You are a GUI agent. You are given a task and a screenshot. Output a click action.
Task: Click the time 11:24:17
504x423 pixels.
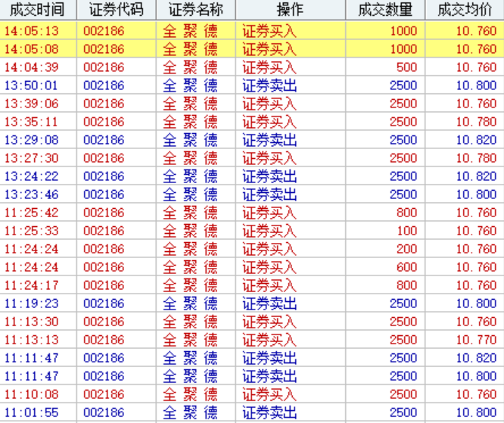coord(32,285)
